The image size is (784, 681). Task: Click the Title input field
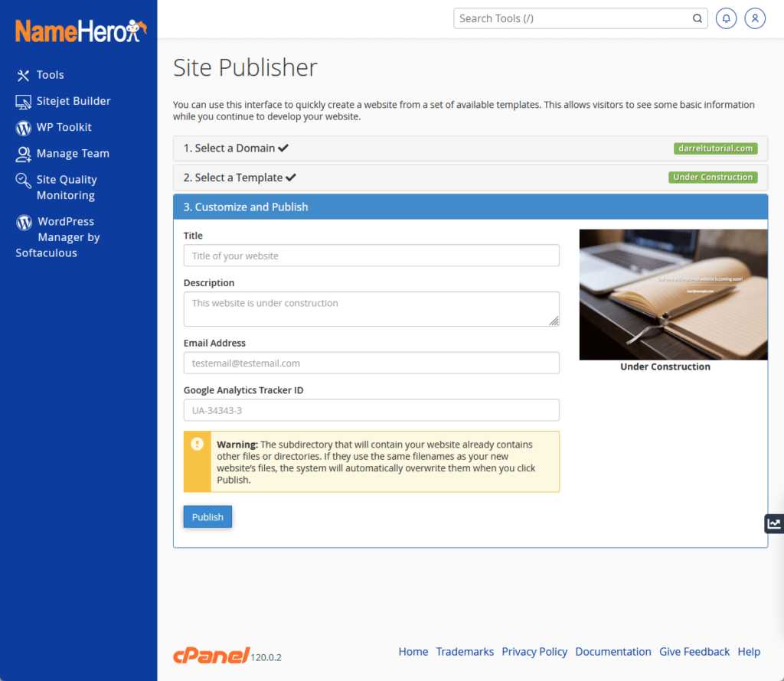click(371, 256)
